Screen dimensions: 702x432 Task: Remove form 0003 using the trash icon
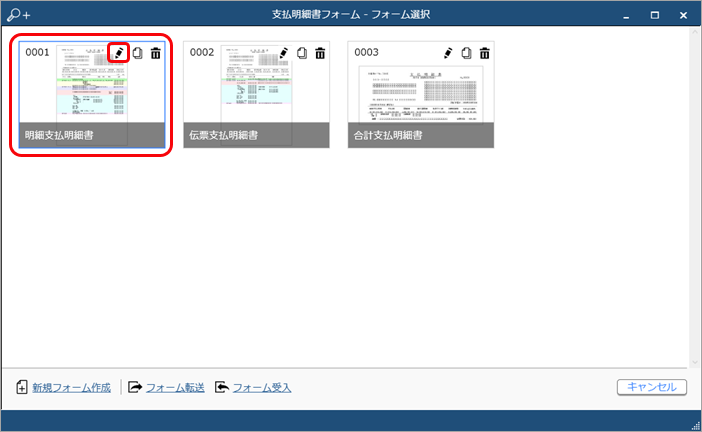coord(484,53)
